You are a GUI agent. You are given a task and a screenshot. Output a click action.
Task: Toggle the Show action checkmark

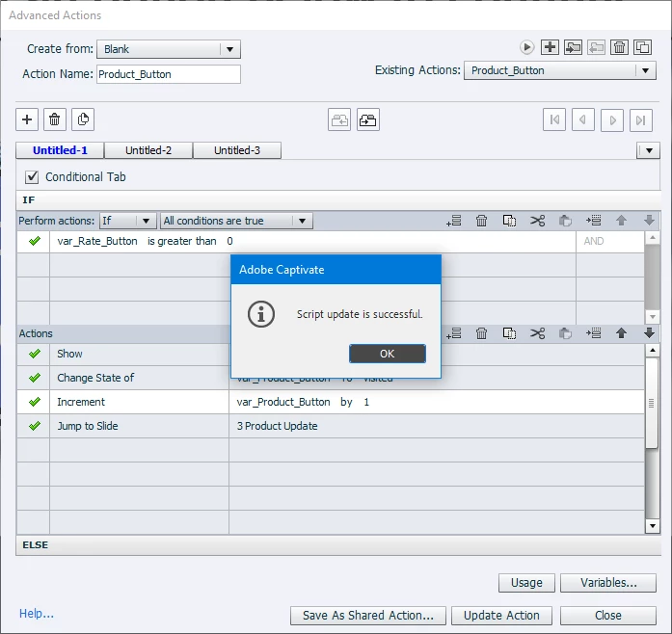pos(35,354)
